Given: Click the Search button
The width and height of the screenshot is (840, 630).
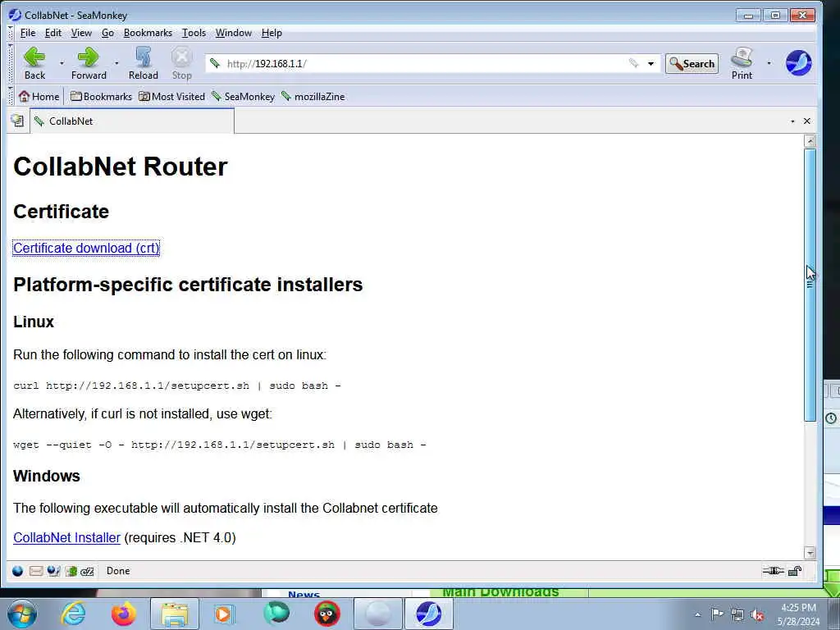Looking at the screenshot, I should (692, 64).
